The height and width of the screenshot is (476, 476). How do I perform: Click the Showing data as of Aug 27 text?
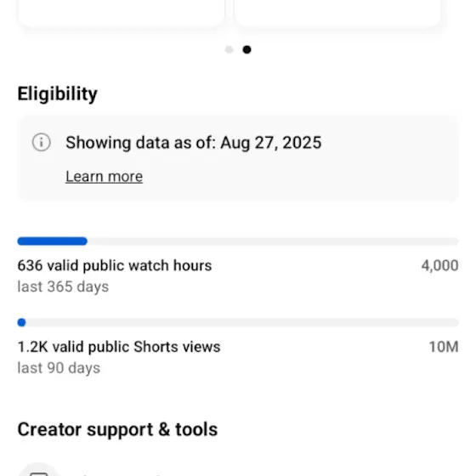(194, 143)
